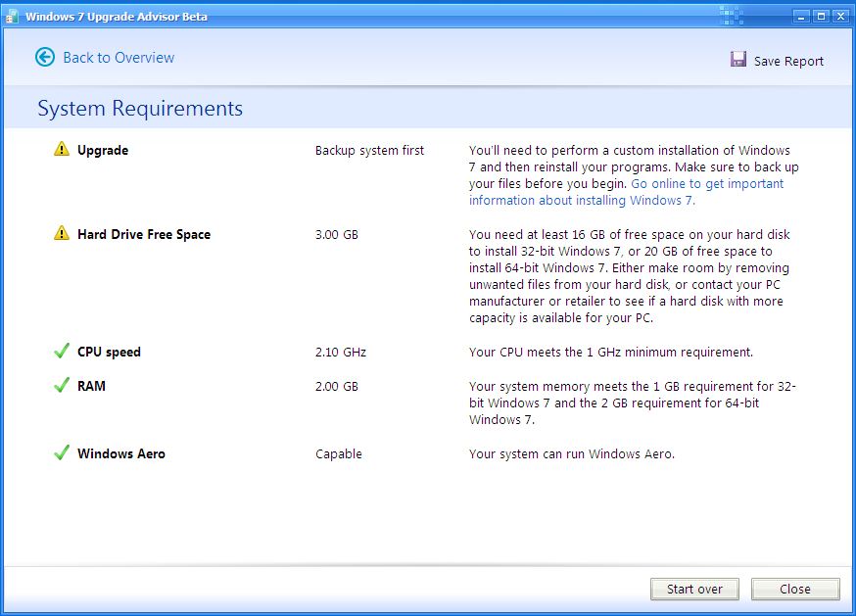Select the RAM row label
This screenshot has width=856, height=616.
[91, 386]
